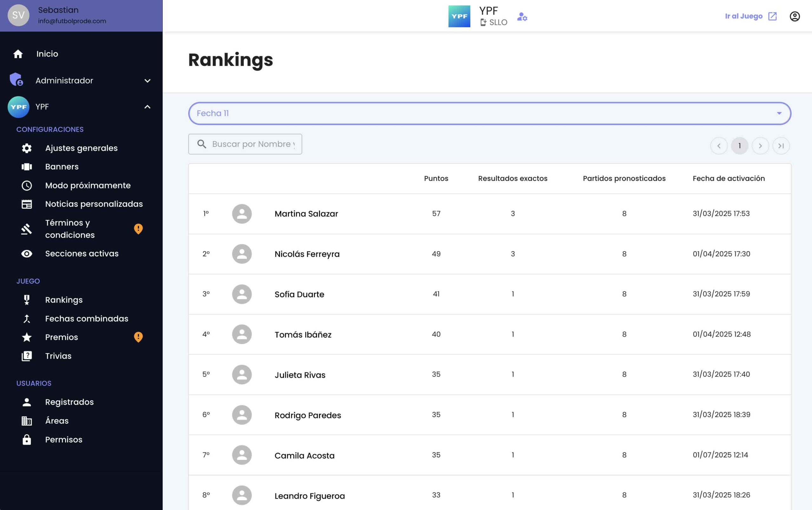The height and width of the screenshot is (510, 812).
Task: Click the user management icon beside SLLO
Action: click(522, 17)
